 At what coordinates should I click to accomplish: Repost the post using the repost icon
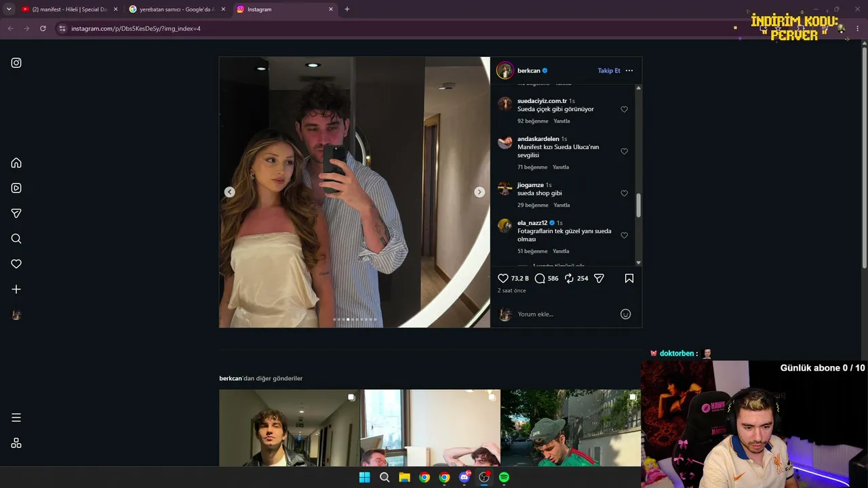click(569, 278)
